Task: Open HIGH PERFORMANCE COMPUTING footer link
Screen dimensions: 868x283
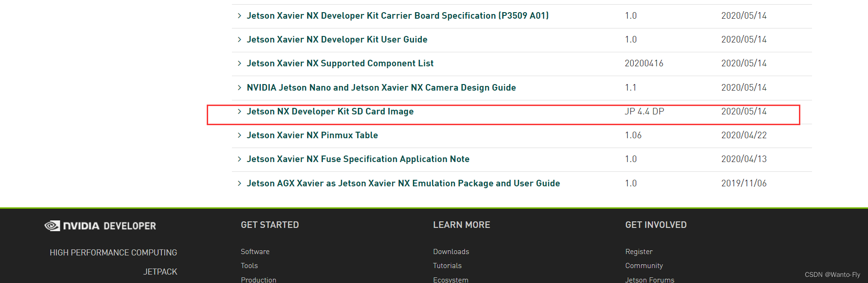Action: click(113, 253)
